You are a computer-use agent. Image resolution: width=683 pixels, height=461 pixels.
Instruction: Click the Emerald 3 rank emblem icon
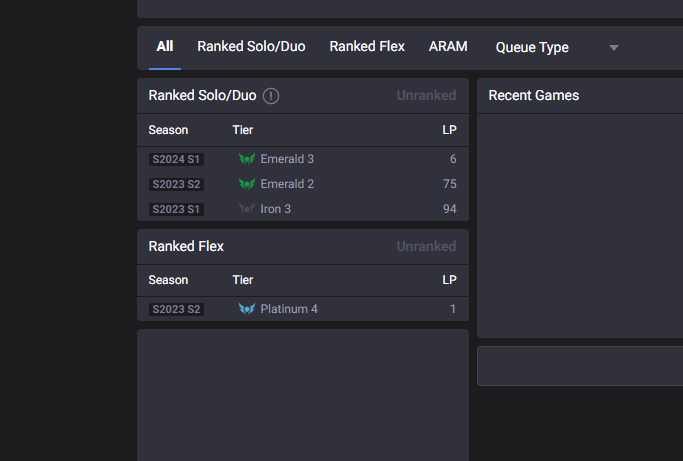point(247,159)
